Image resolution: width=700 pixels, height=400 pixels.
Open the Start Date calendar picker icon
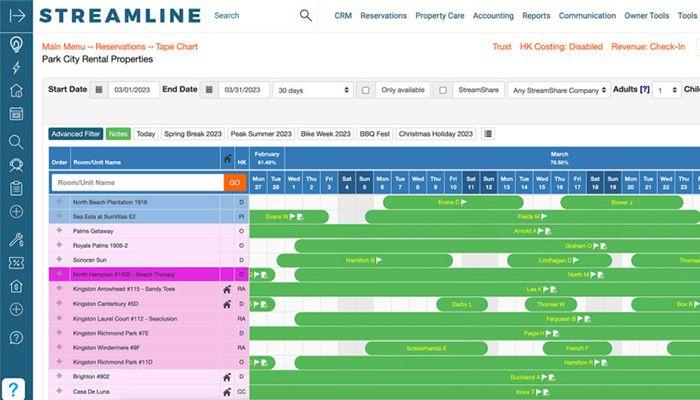[99, 90]
